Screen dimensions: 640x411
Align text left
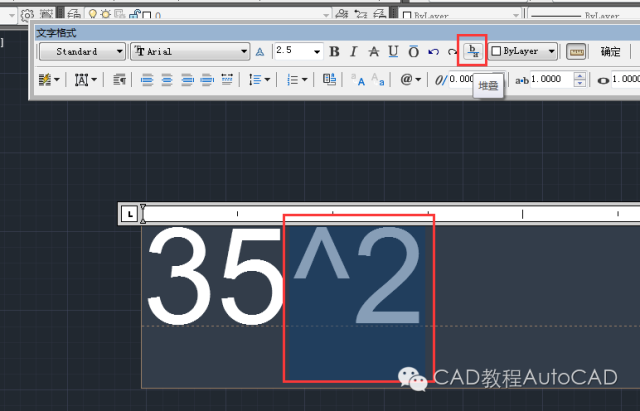click(x=147, y=80)
